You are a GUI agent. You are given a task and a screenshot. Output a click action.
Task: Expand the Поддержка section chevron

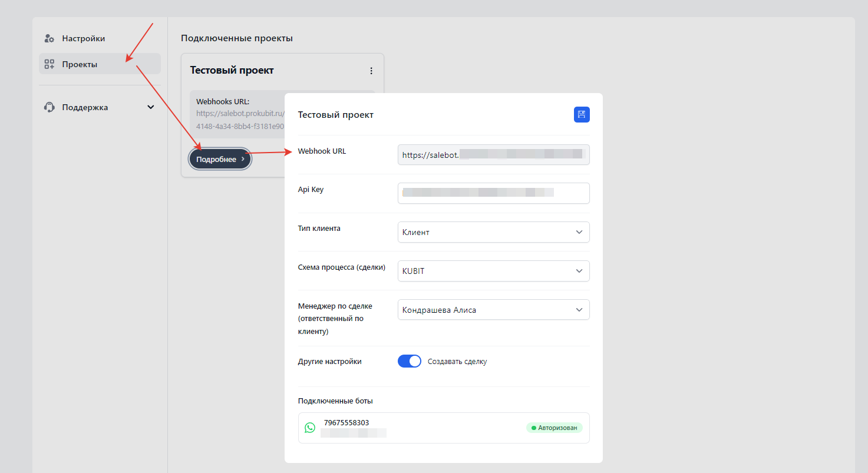[150, 107]
